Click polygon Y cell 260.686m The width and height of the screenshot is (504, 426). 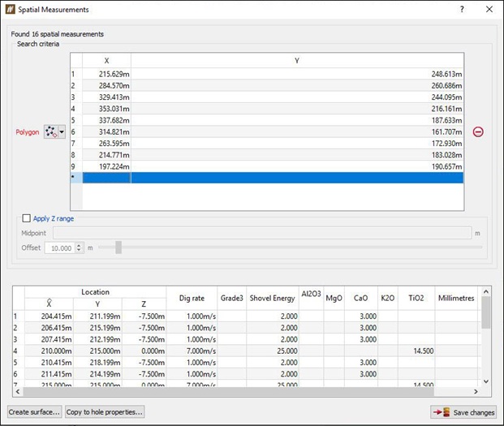click(x=297, y=85)
